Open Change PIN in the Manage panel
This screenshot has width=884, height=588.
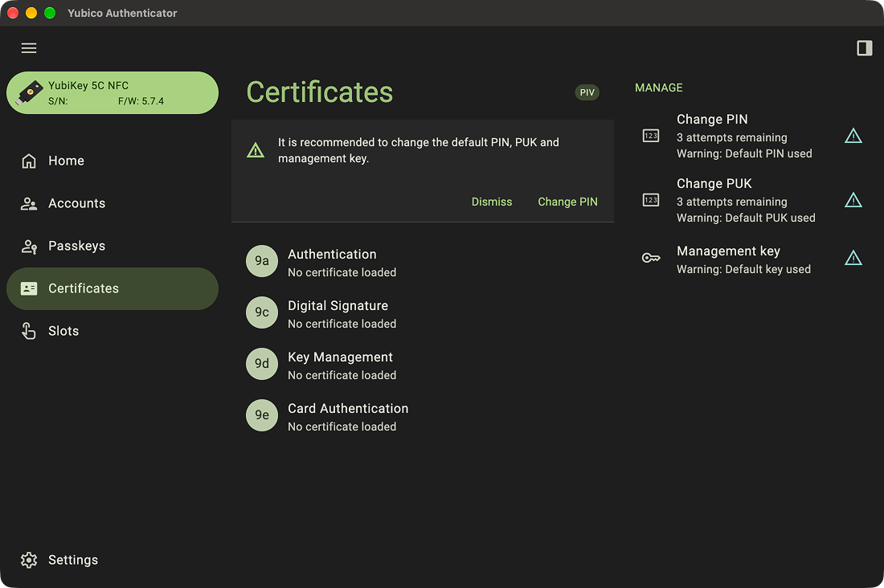point(752,136)
